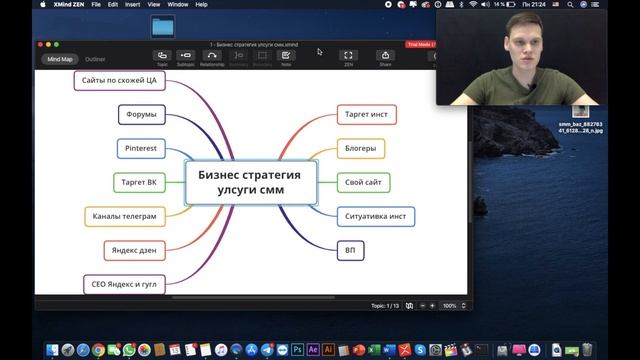
Task: Open Telegram from the Dock
Action: (x=267, y=350)
